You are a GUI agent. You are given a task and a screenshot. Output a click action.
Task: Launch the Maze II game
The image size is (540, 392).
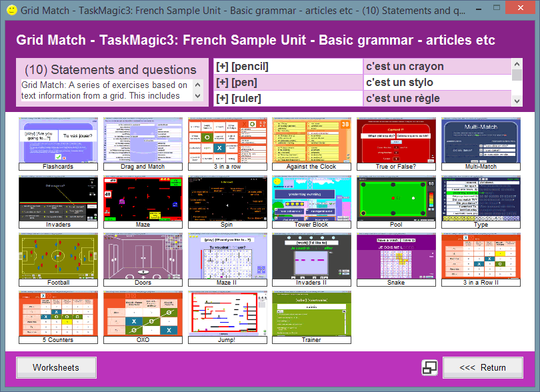(227, 260)
